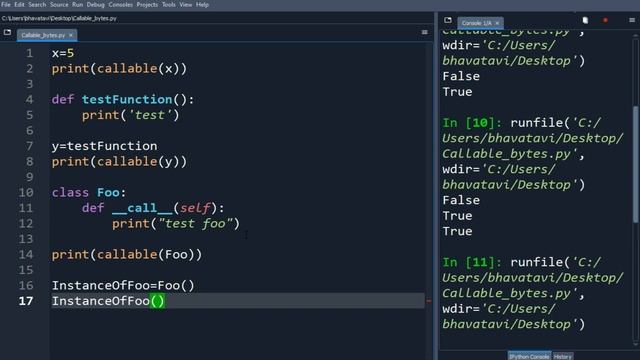Open the Tools menu

[x=169, y=5]
